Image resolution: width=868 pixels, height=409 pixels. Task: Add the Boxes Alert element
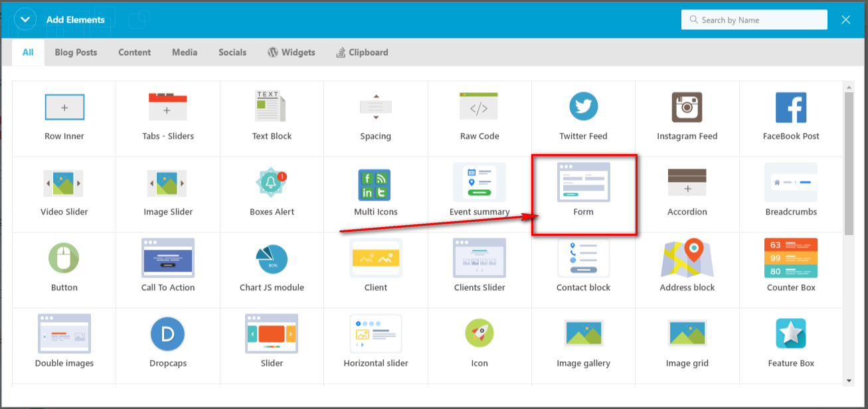click(x=272, y=183)
